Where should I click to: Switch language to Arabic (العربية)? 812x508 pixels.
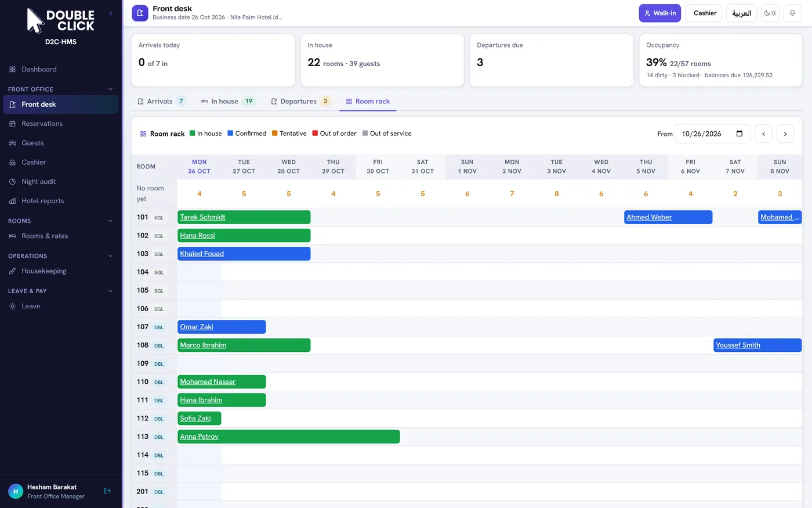coord(741,13)
